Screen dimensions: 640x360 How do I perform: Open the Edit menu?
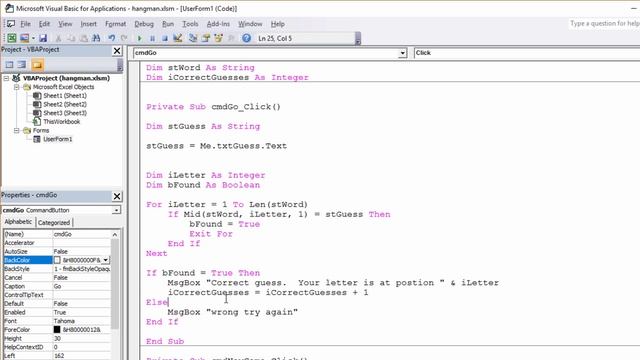(44, 24)
